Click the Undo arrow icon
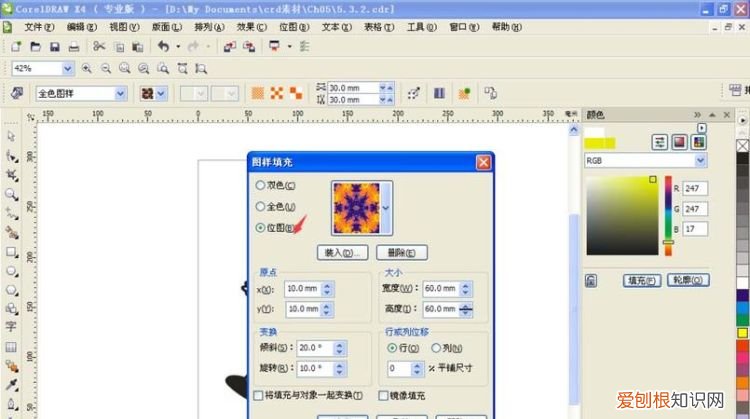 pyautogui.click(x=164, y=46)
